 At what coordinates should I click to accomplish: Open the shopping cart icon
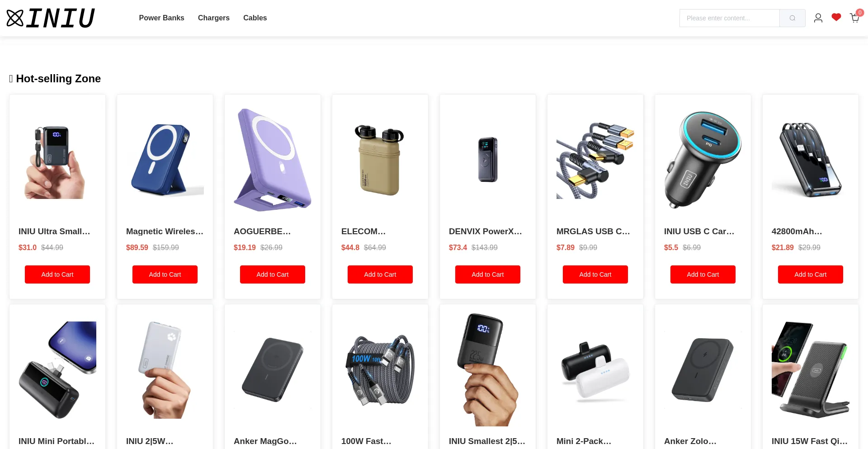point(854,18)
